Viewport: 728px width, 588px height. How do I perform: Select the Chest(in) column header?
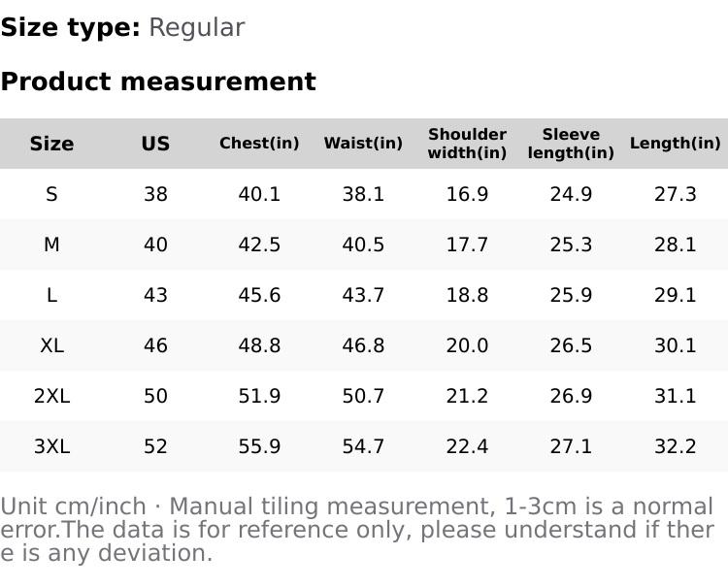pyautogui.click(x=259, y=144)
